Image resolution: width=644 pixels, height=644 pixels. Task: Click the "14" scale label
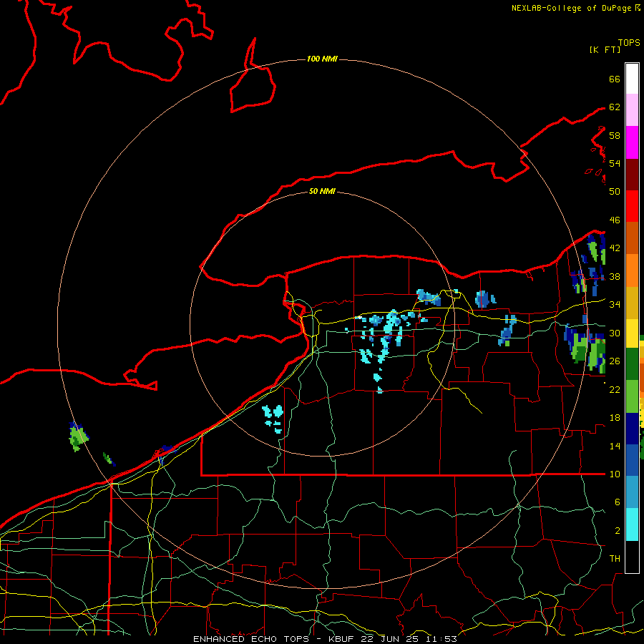click(x=615, y=446)
